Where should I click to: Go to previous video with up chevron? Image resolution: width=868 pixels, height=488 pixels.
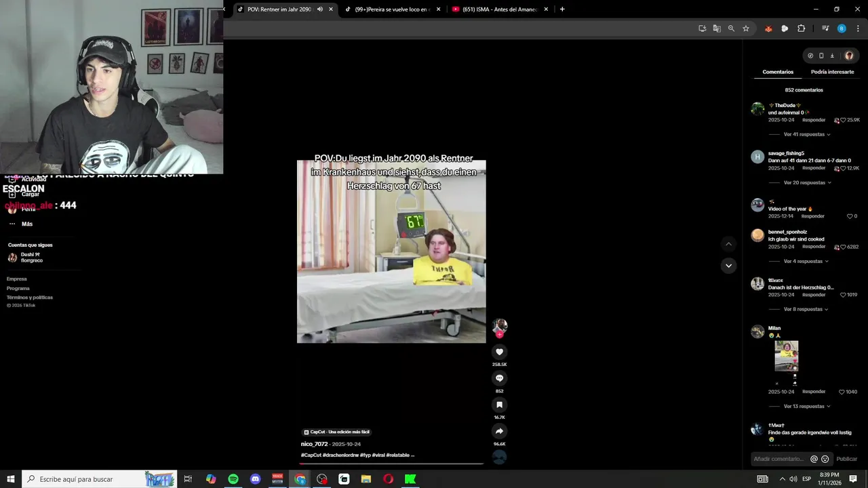click(728, 244)
